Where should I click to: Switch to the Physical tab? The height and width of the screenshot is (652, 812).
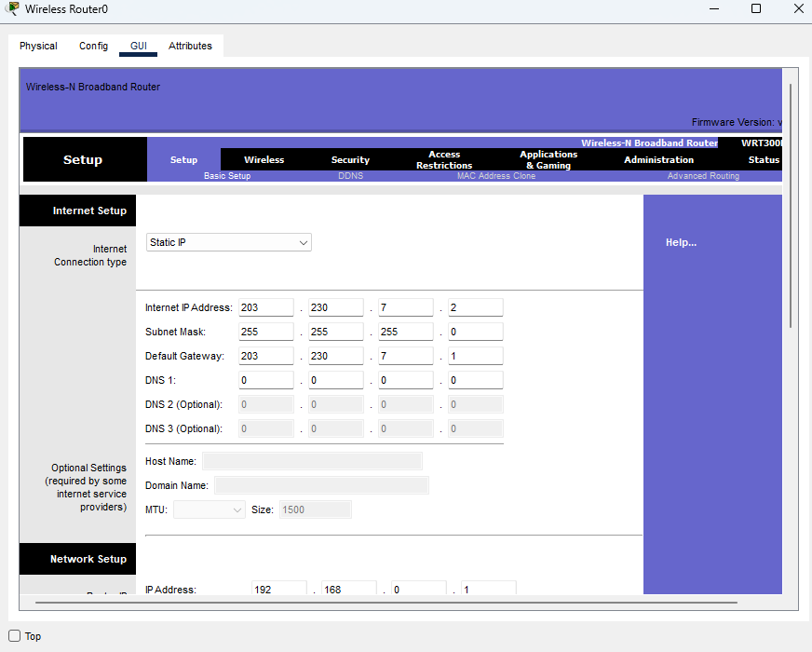tap(38, 46)
